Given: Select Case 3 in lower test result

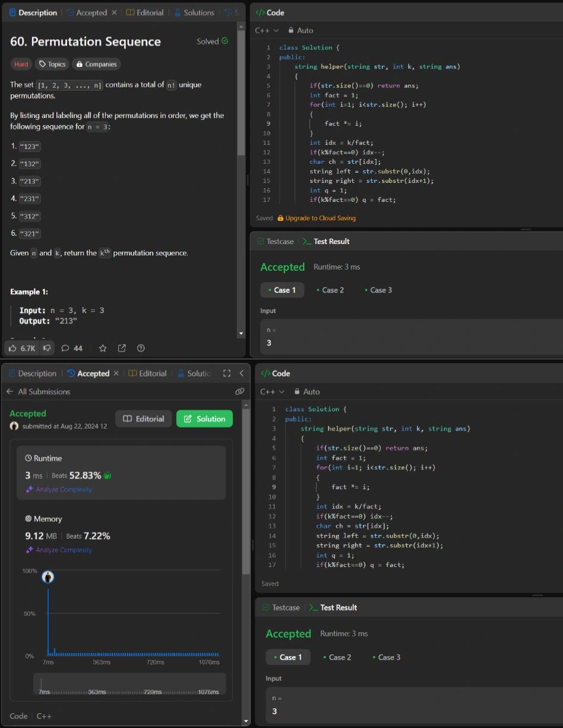Looking at the screenshot, I should tap(386, 657).
